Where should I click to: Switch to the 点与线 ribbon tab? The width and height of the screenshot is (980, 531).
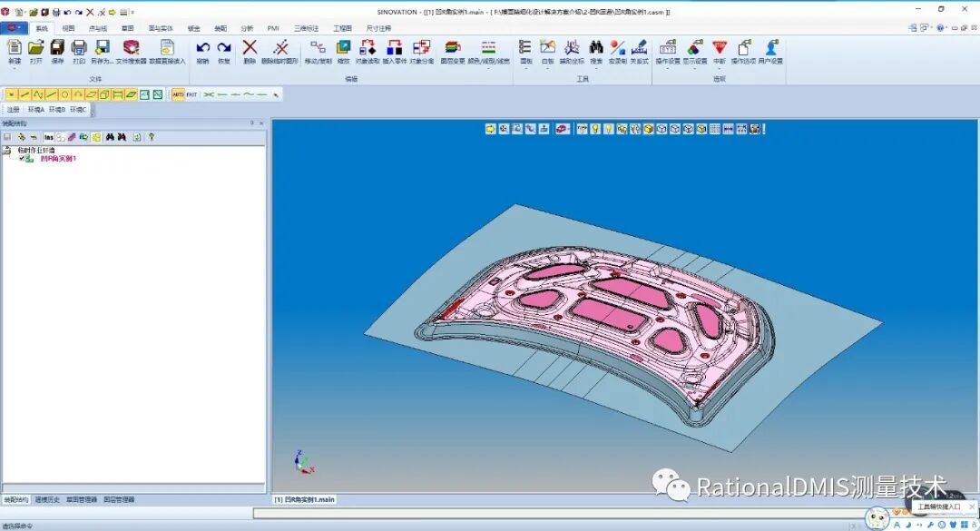click(x=97, y=28)
